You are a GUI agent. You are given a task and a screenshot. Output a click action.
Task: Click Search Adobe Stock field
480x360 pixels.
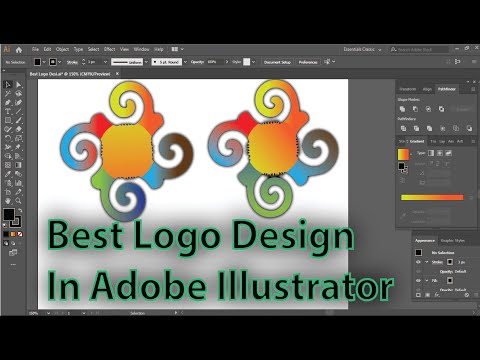tap(420, 50)
